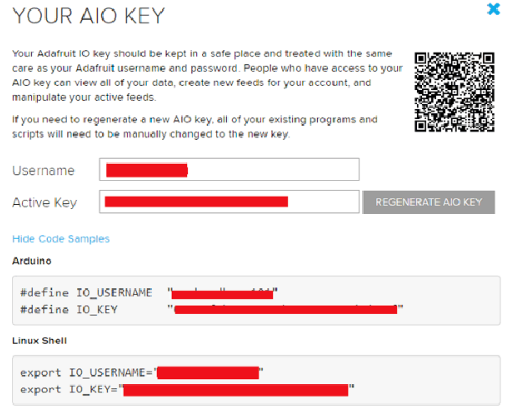The image size is (505, 411).
Task: Click the paragraph about regenerating a key
Action: point(195,127)
